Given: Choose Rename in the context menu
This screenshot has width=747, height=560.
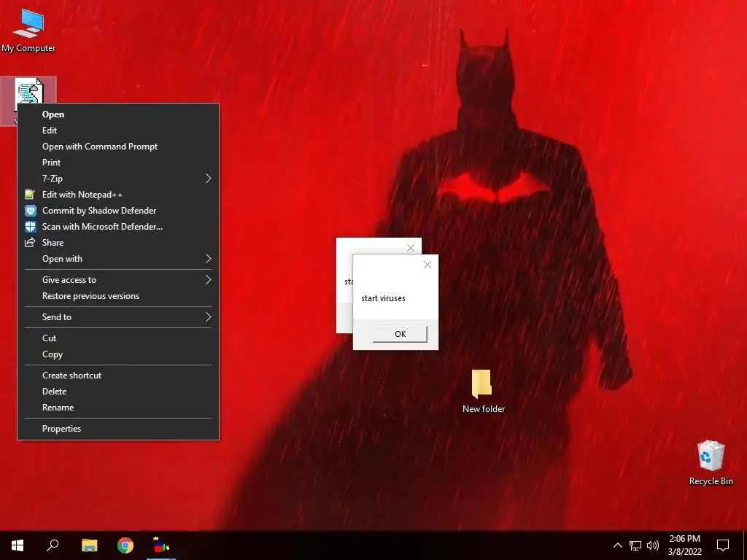Looking at the screenshot, I should coord(118,408).
